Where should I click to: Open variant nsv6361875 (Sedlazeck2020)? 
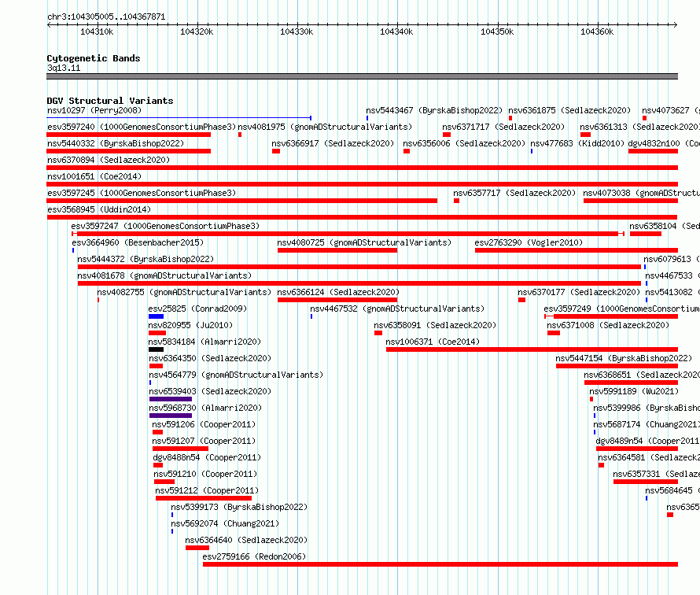pos(569,110)
